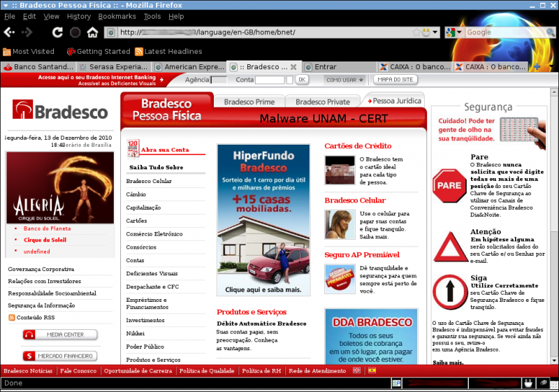Click the Agência input field
The image size is (559, 392).
pos(219,80)
